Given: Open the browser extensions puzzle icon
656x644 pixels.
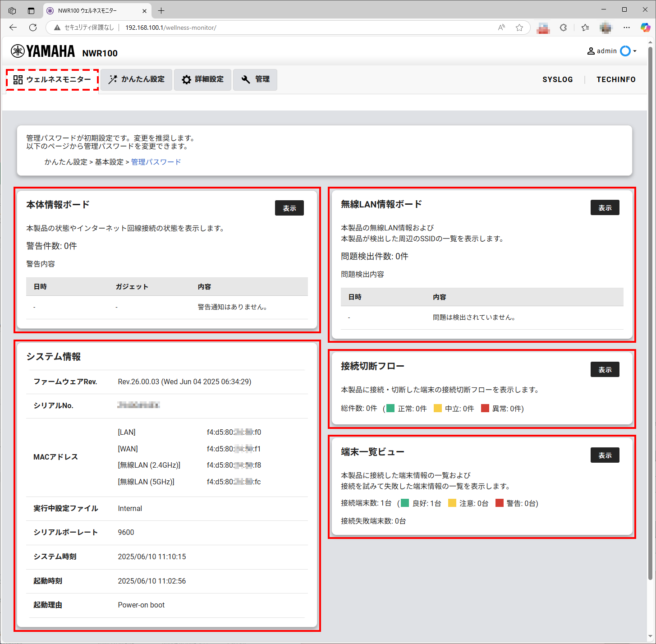Looking at the screenshot, I should click(563, 28).
